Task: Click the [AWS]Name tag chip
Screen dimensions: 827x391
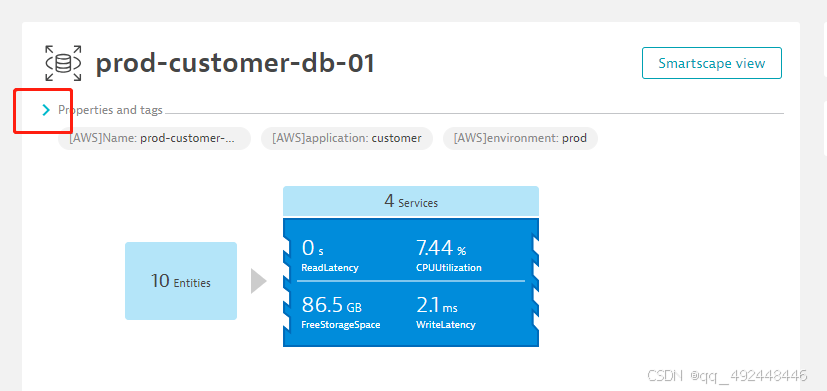Action: tap(154, 138)
